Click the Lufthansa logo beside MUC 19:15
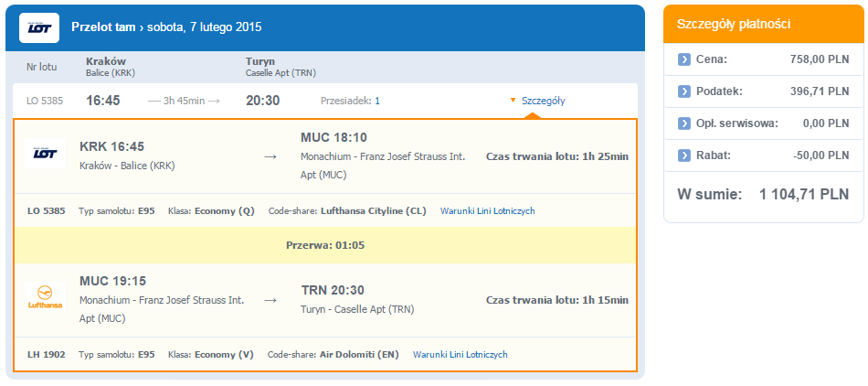The width and height of the screenshot is (868, 386). 45,297
